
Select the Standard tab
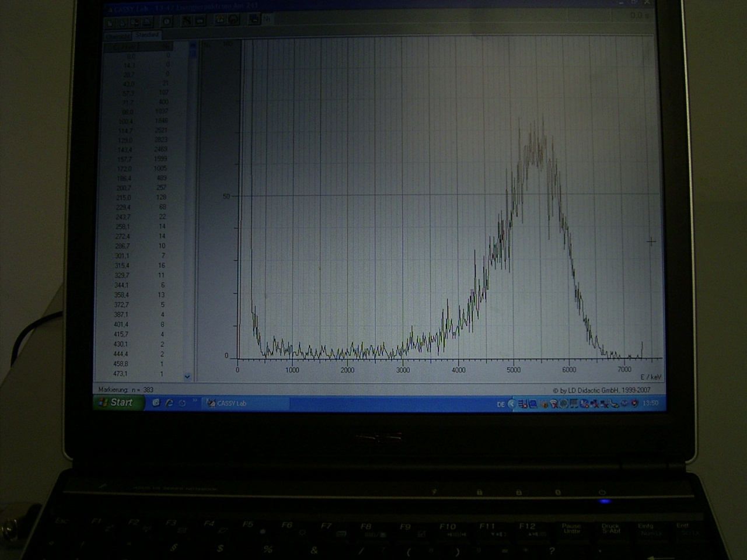(146, 35)
